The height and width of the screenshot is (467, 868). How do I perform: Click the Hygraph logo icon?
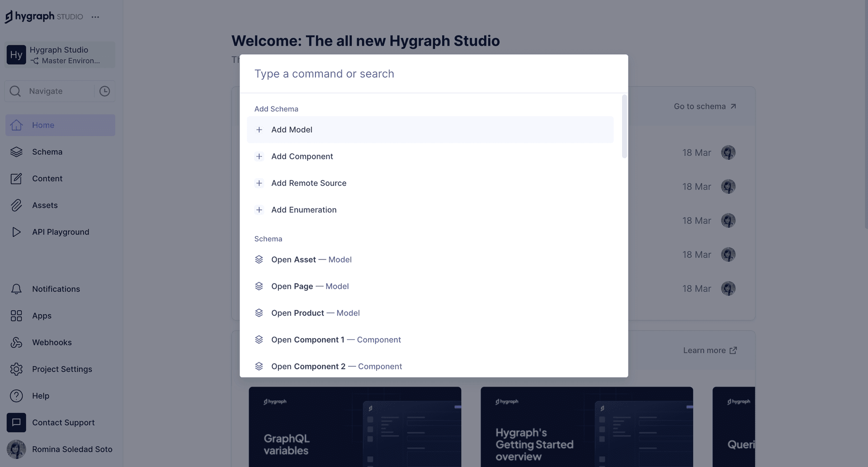tap(9, 17)
